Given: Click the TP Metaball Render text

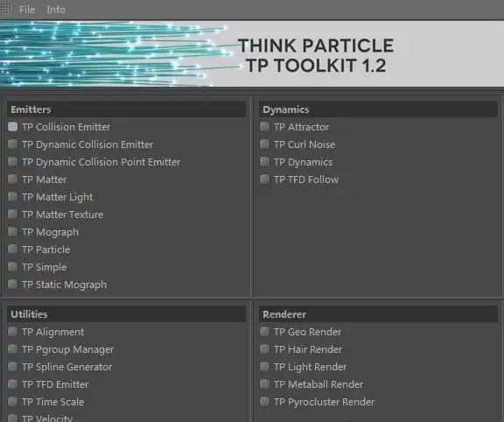Looking at the screenshot, I should 318,384.
